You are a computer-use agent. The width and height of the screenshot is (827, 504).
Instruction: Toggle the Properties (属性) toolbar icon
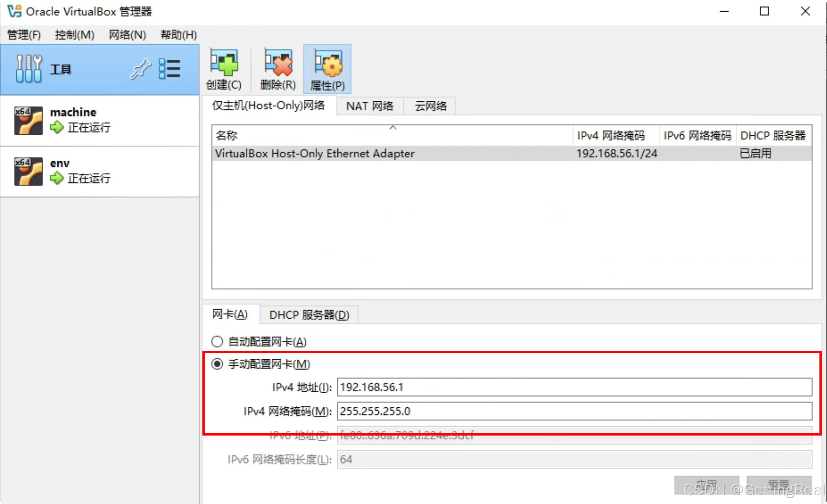coord(327,69)
